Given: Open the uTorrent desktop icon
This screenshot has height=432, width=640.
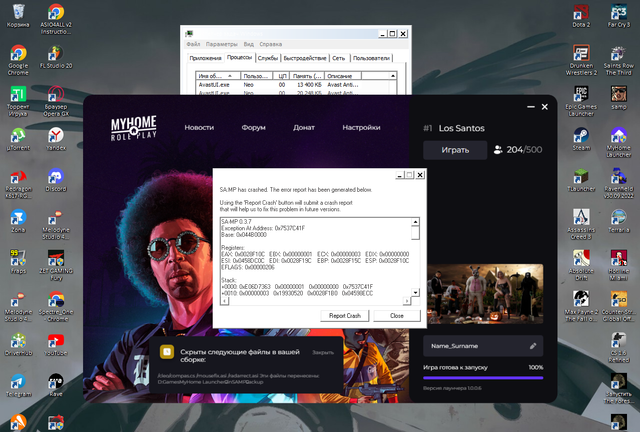Looking at the screenshot, I should [18, 139].
